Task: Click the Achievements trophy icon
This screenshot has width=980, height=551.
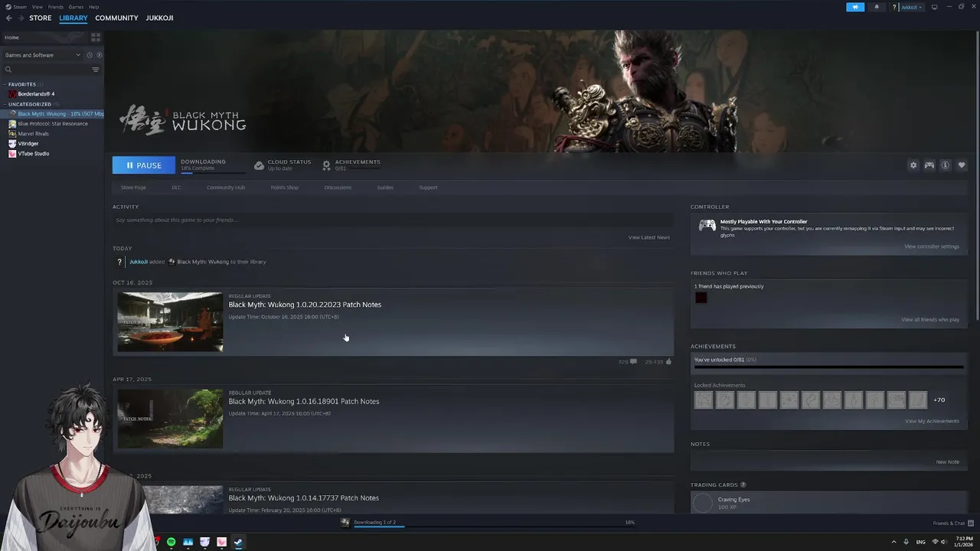Action: (x=327, y=165)
